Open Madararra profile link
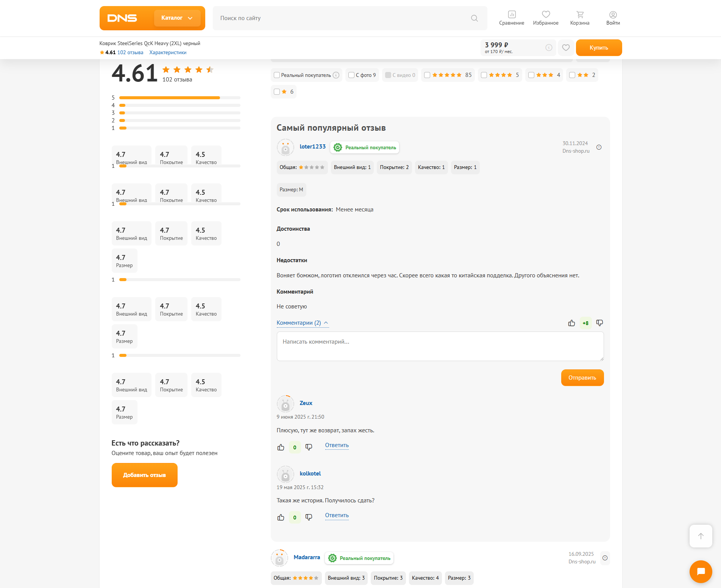Screen dimensions: 721x588 click(x=307, y=557)
